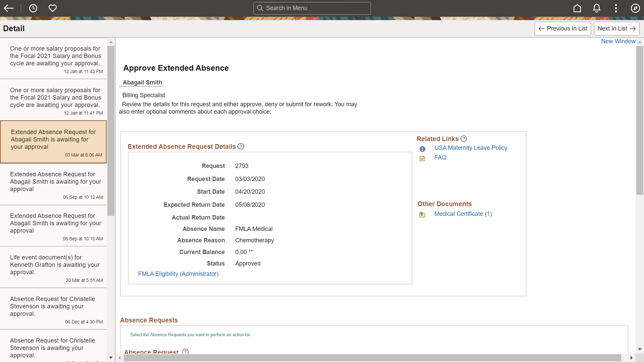Select the FAQ link under Related Links
This screenshot has width=644, height=362.
point(440,157)
